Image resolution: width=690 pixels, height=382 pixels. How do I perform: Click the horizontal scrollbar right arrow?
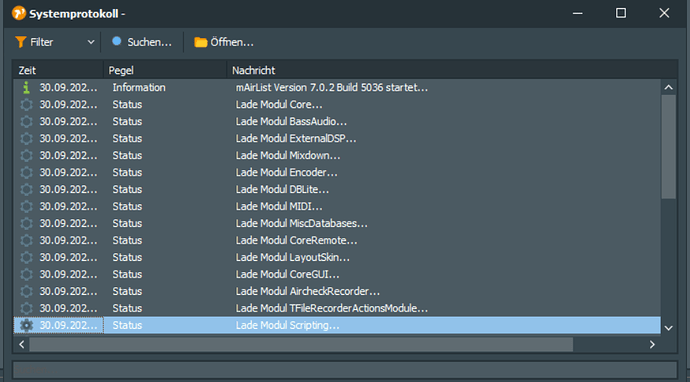tap(652, 345)
